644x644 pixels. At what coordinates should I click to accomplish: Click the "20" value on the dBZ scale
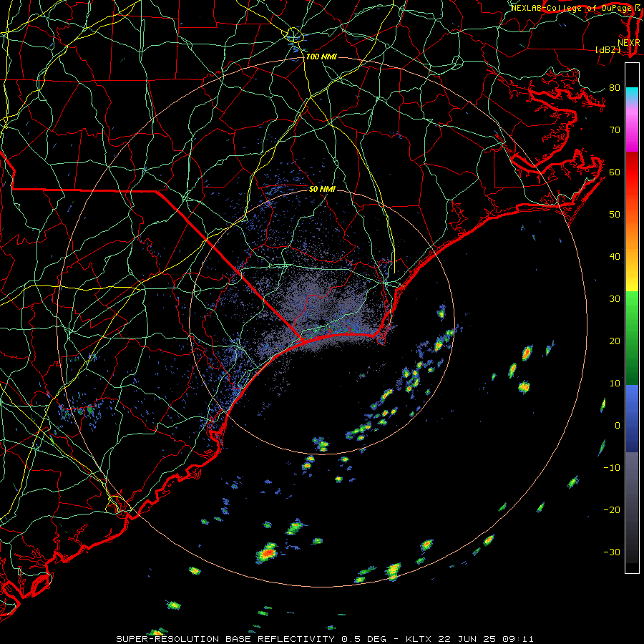615,341
